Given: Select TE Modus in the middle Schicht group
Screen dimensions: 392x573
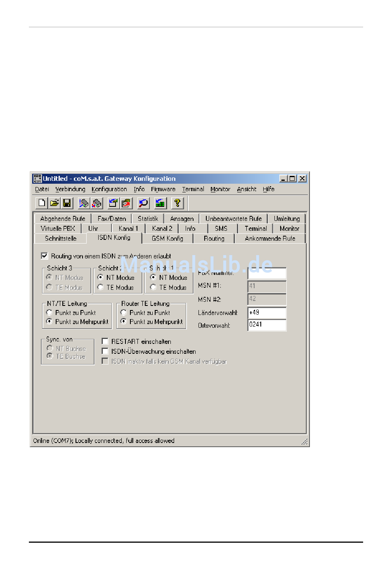Looking at the screenshot, I should tap(100, 287).
